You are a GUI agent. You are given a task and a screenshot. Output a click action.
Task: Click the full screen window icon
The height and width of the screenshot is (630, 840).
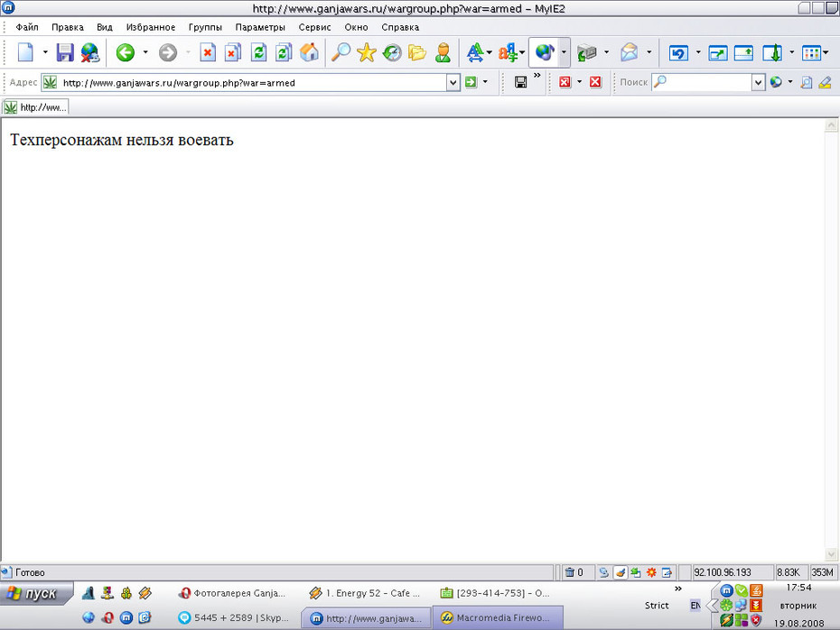[x=718, y=53]
